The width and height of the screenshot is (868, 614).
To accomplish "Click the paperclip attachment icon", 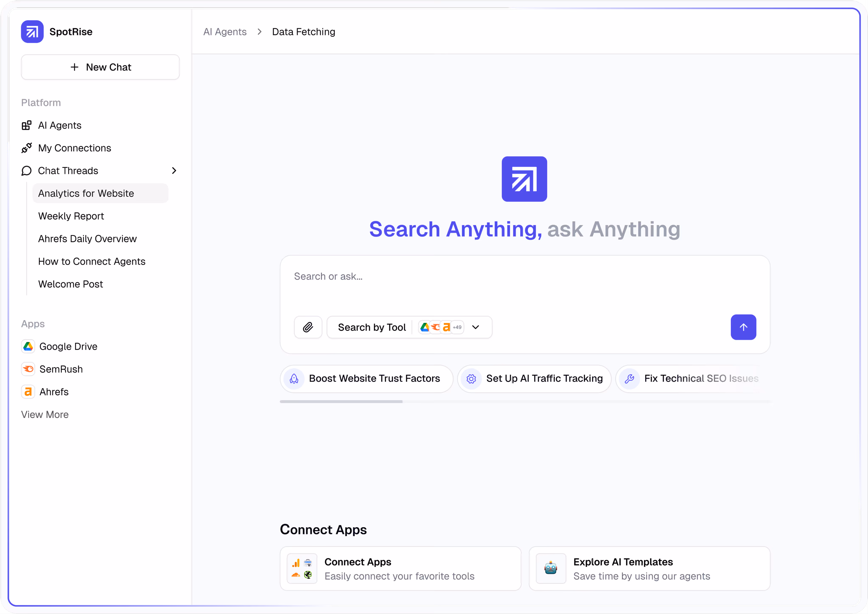I will click(x=308, y=327).
